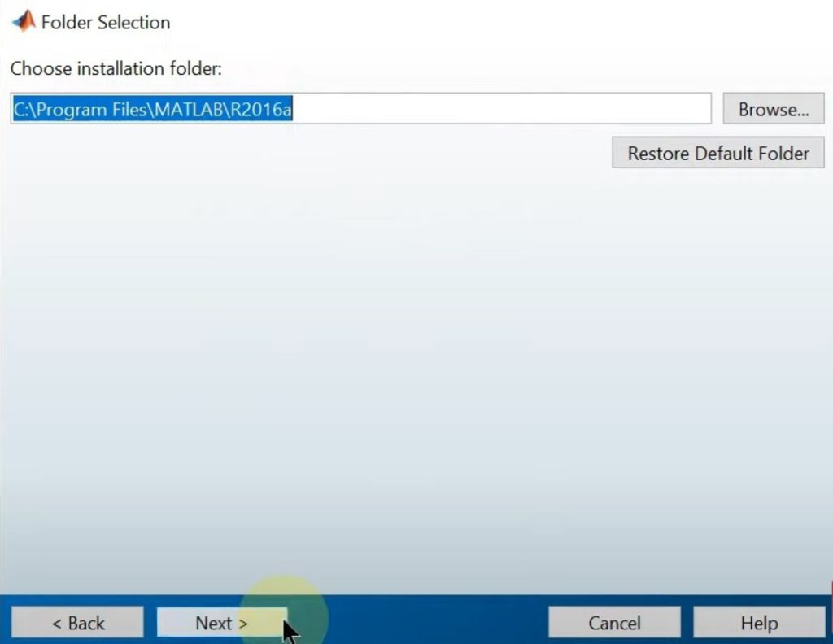The image size is (833, 644).
Task: Proceed past Folder Selection with Next
Action: click(221, 622)
